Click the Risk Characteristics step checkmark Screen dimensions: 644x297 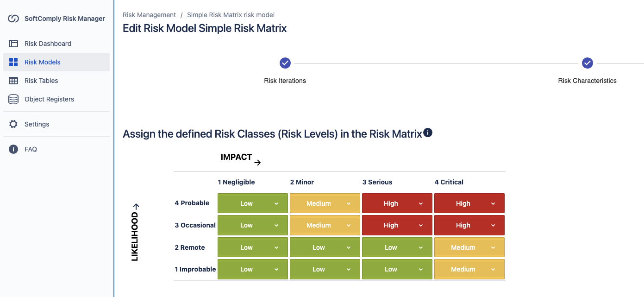pyautogui.click(x=588, y=63)
